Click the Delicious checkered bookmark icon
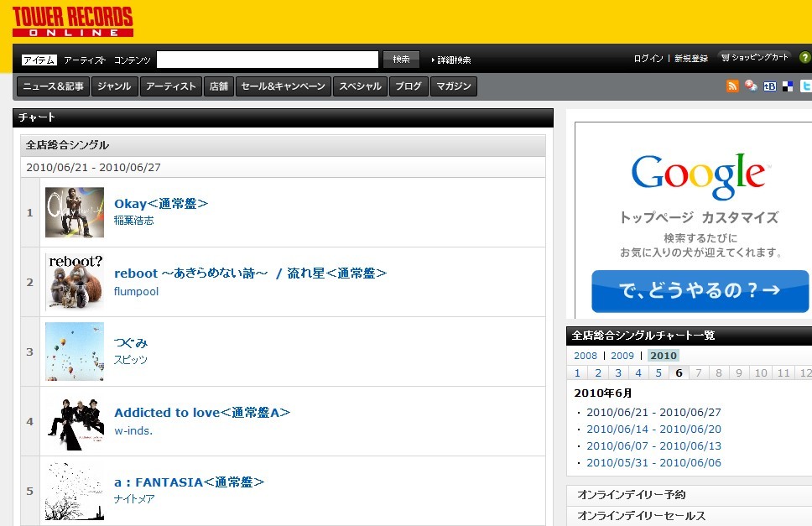The width and height of the screenshot is (812, 526). pos(788,86)
